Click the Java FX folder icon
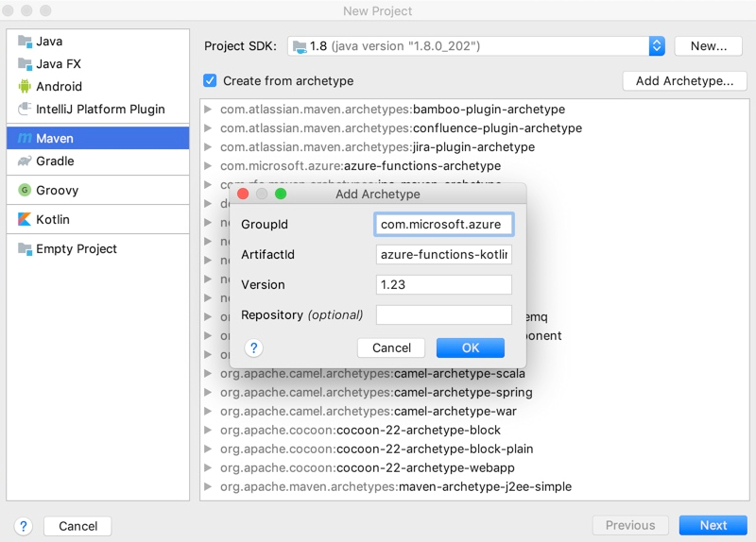The image size is (756, 542). coord(25,63)
